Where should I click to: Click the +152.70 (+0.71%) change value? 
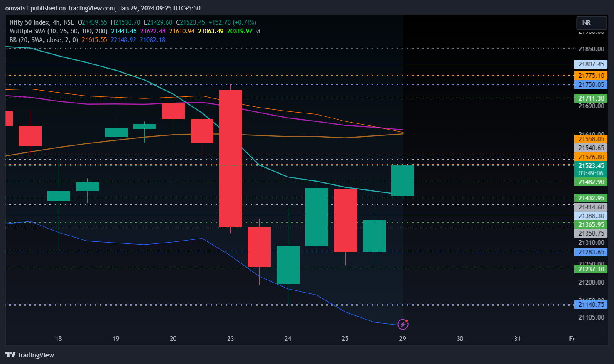pyautogui.click(x=232, y=22)
